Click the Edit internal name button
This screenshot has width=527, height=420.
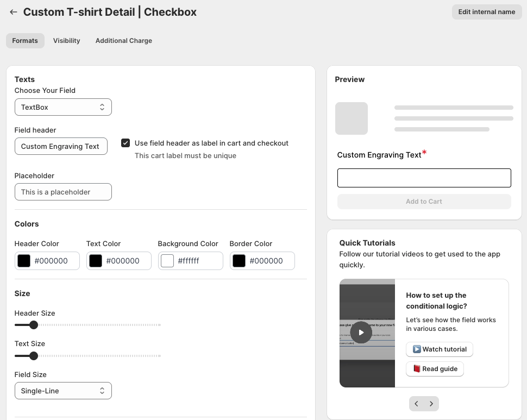coord(486,11)
